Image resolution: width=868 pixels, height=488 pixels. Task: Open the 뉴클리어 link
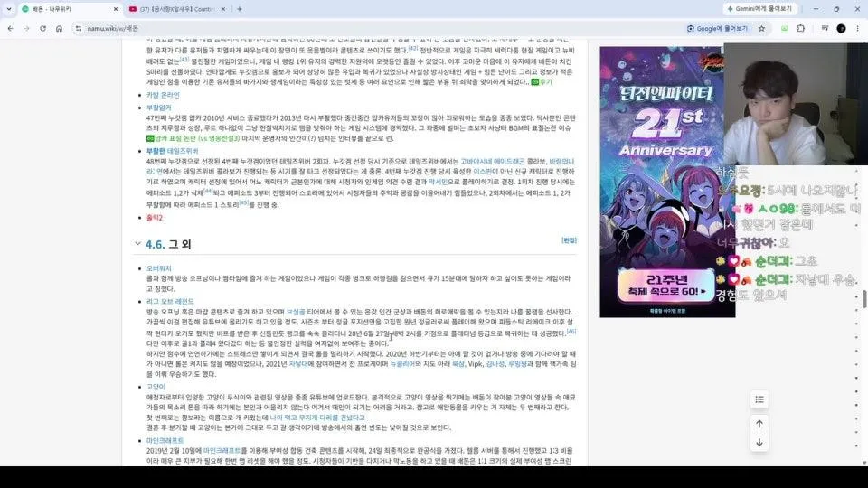pos(402,364)
